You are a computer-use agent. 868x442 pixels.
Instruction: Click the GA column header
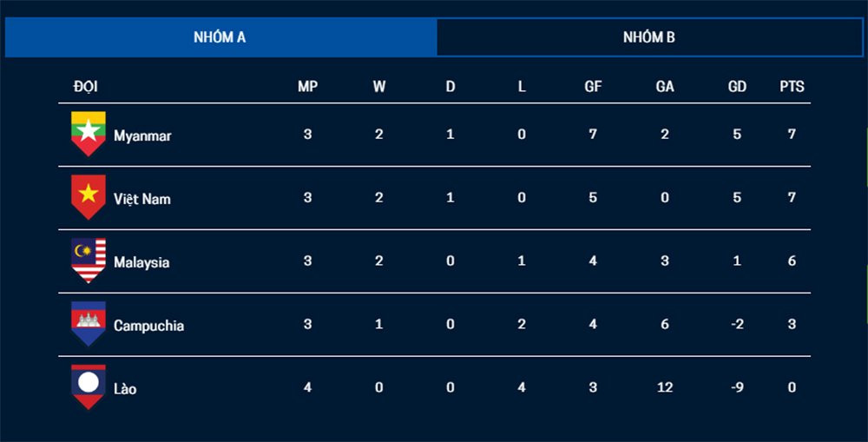pyautogui.click(x=665, y=87)
